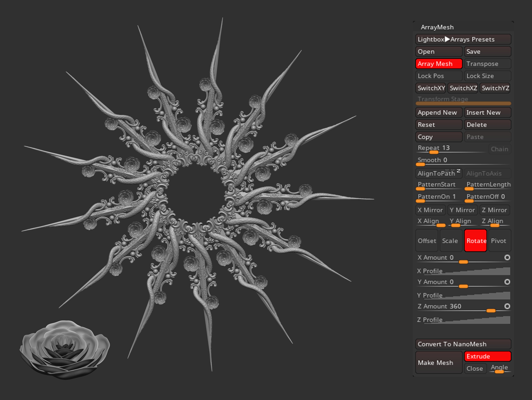The height and width of the screenshot is (400, 532).
Task: Adjust the Repeat 13 slider
Action: click(451, 149)
